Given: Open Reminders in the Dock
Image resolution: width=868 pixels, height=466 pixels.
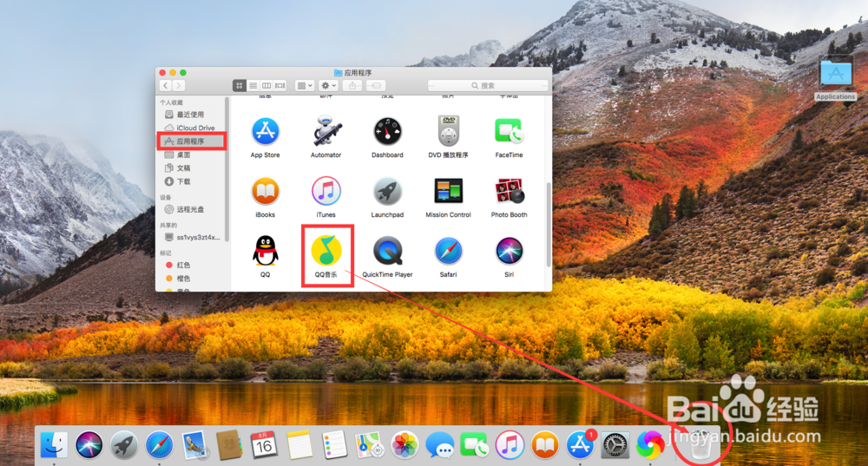Looking at the screenshot, I should pos(334,445).
